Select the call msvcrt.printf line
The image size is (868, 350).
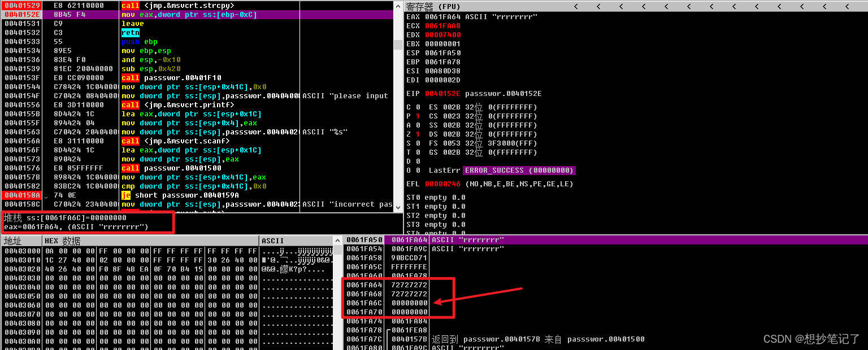click(197, 105)
